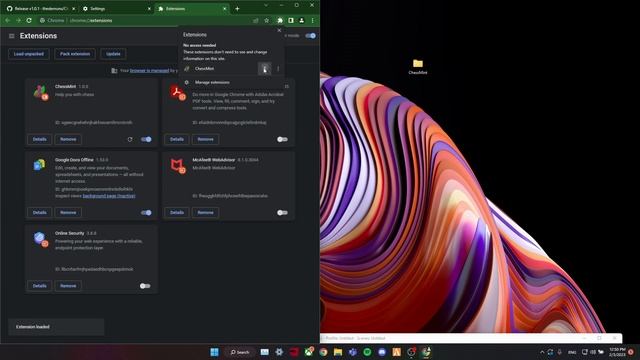Screen dimensions: 640x360
Task: Open the Windows Start menu
Action: coord(214,352)
